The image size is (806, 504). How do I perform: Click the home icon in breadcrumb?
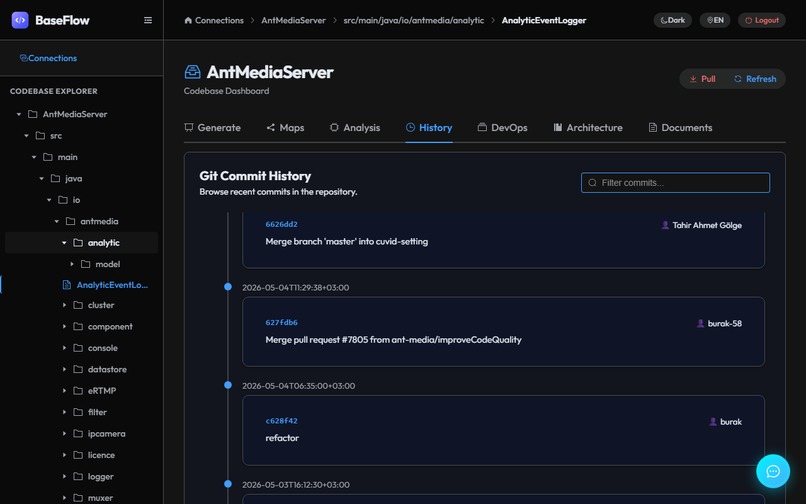coord(188,21)
